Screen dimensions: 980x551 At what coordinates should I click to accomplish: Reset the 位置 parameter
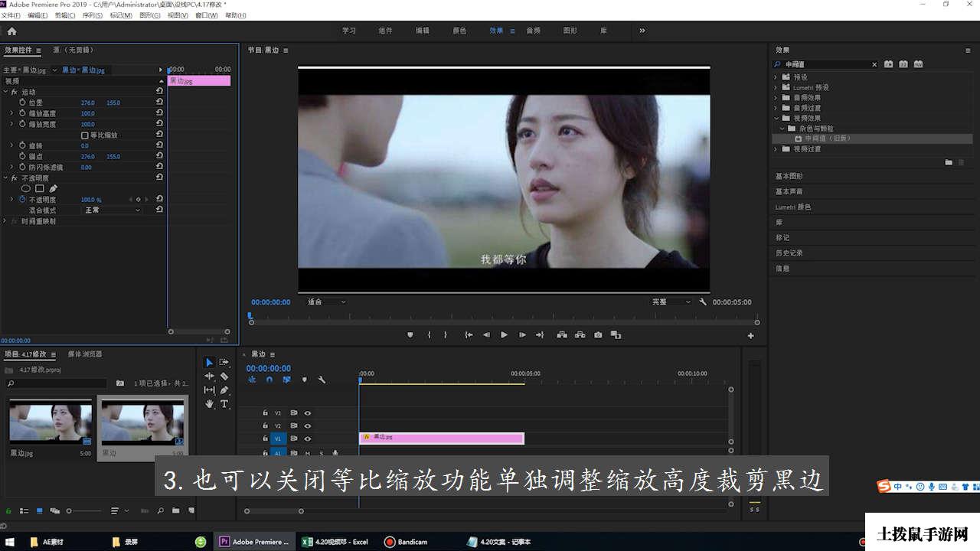159,102
